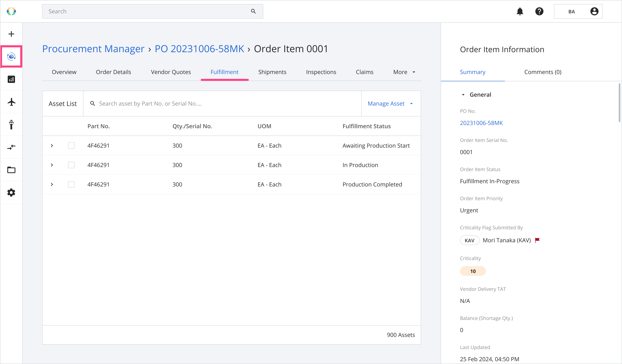The width and height of the screenshot is (622, 364).
Task: Expand the Production Completed row
Action: coord(52,185)
